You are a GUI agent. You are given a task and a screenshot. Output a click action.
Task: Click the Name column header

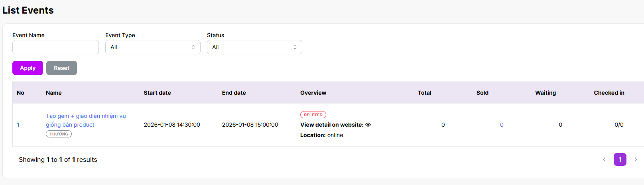pyautogui.click(x=53, y=93)
